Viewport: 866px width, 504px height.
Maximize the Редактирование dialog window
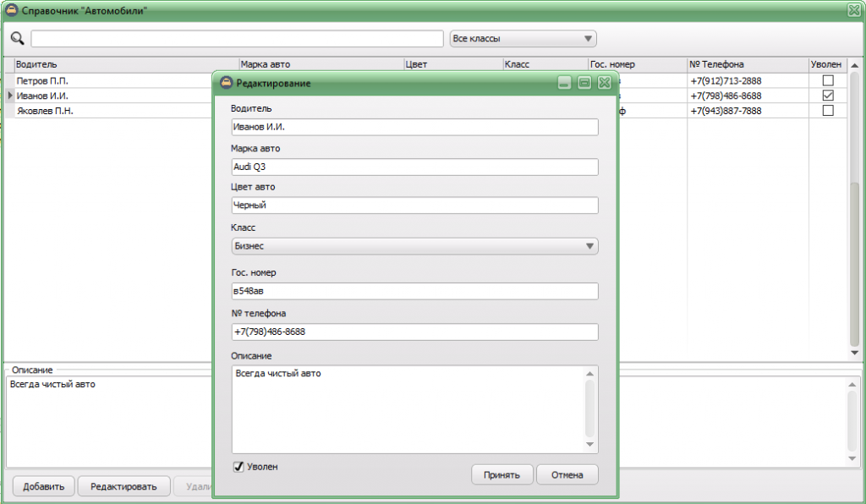coord(584,83)
